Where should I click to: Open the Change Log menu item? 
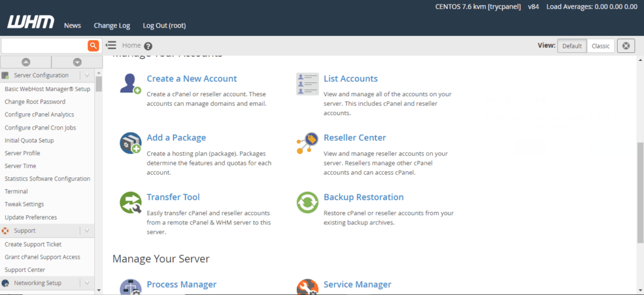(x=112, y=25)
